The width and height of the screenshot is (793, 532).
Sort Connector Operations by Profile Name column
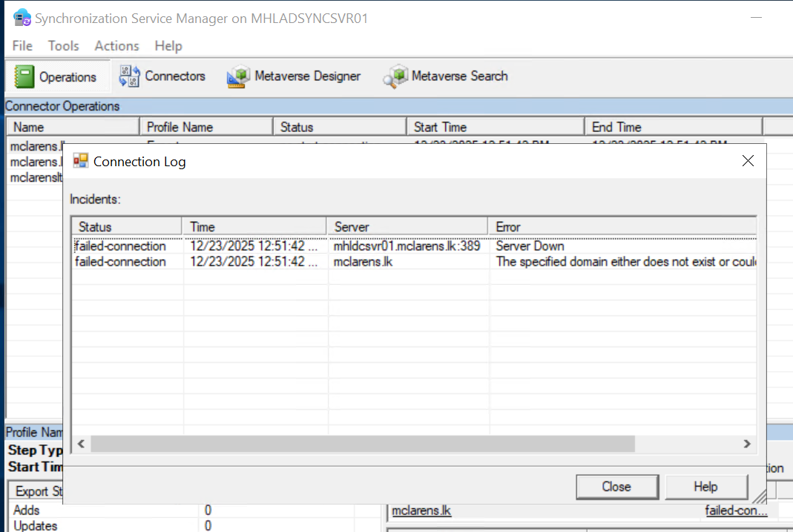206,127
